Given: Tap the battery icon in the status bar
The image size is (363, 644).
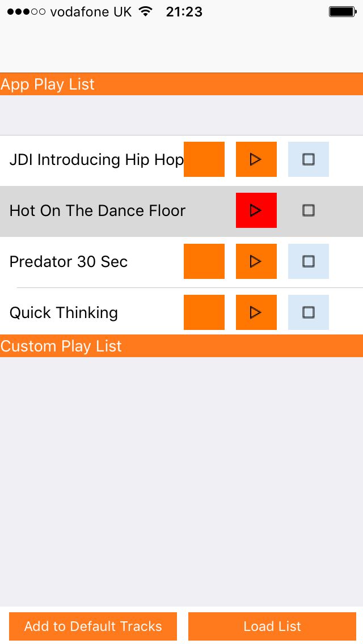Looking at the screenshot, I should (342, 12).
